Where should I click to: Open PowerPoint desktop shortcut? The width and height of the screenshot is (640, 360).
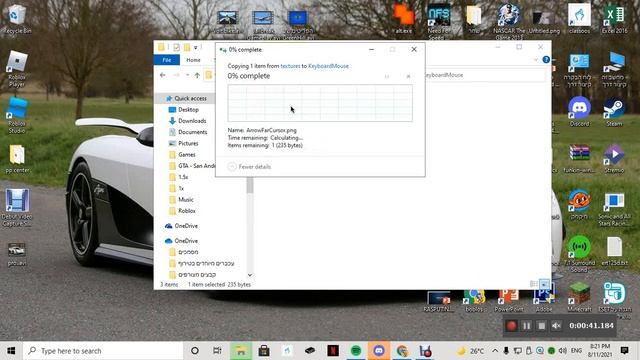(x=509, y=300)
